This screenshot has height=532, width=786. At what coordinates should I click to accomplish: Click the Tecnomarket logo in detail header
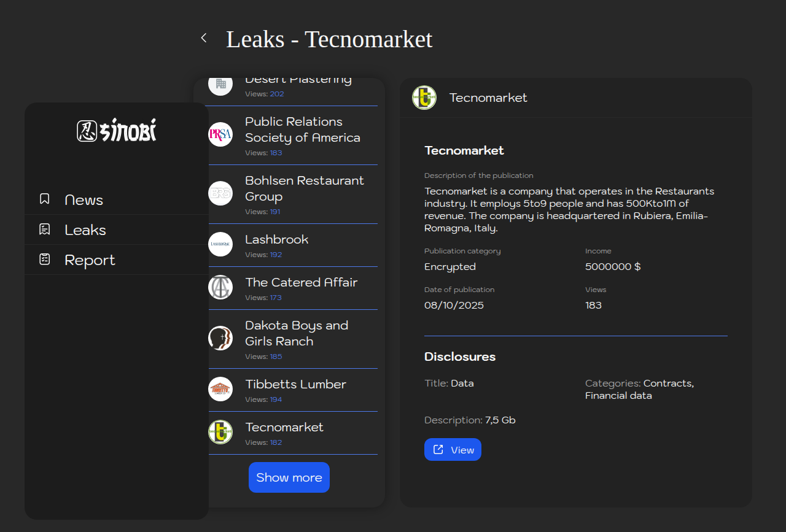point(424,98)
